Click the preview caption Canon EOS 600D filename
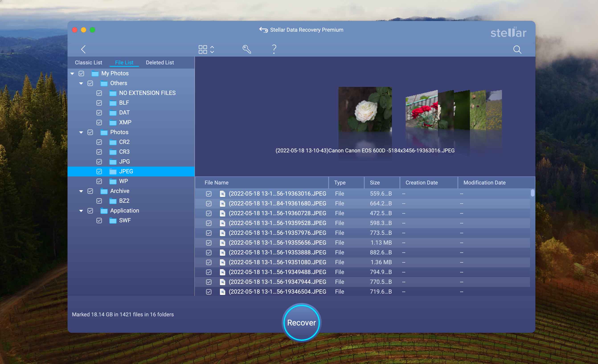598x364 pixels. [x=365, y=150]
